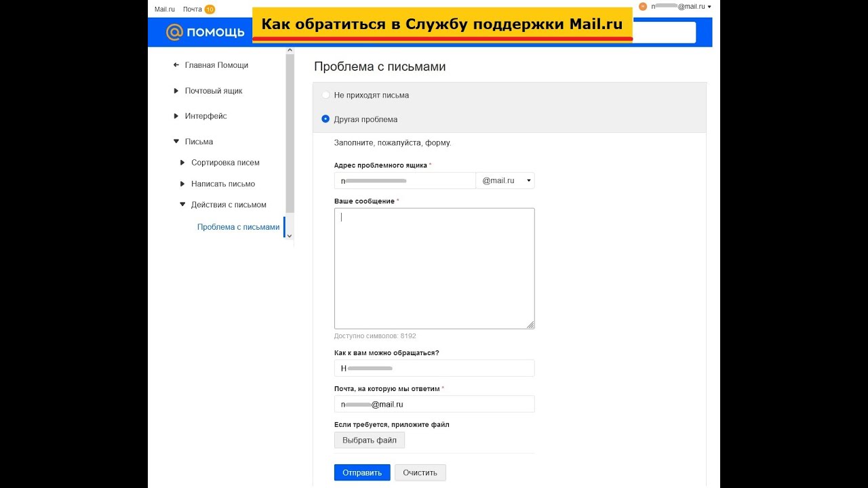Click the Mail.ru Помощь logo
868x488 pixels.
pos(205,32)
